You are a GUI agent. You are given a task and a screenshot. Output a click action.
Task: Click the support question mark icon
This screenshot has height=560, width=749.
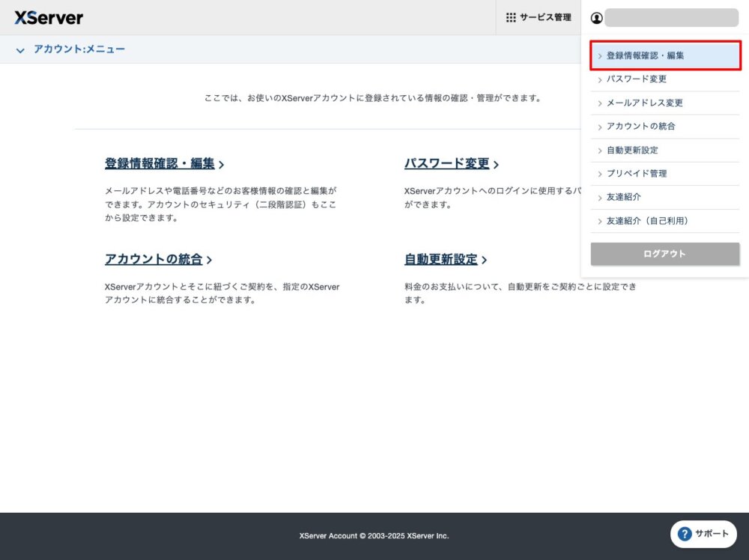[x=684, y=534]
